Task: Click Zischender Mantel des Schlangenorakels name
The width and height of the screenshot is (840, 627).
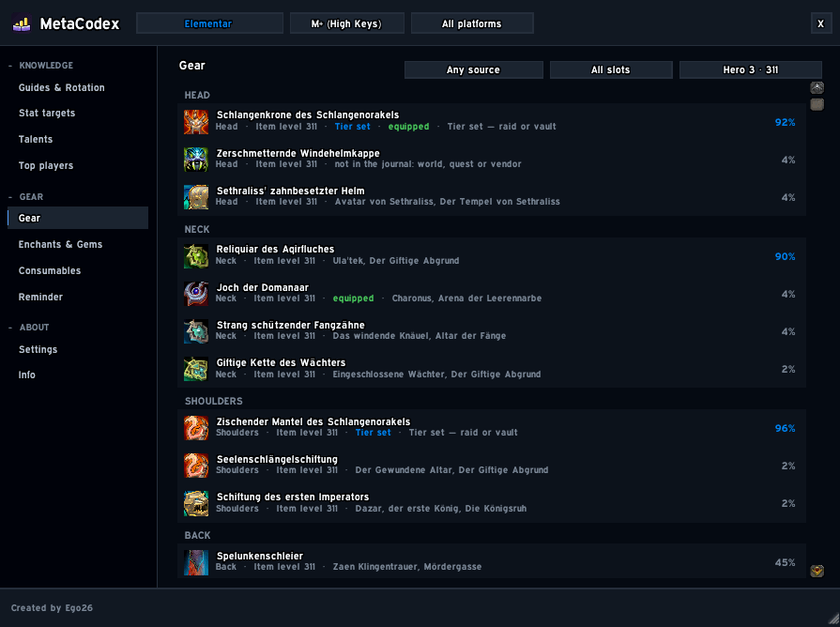Action: (313, 421)
